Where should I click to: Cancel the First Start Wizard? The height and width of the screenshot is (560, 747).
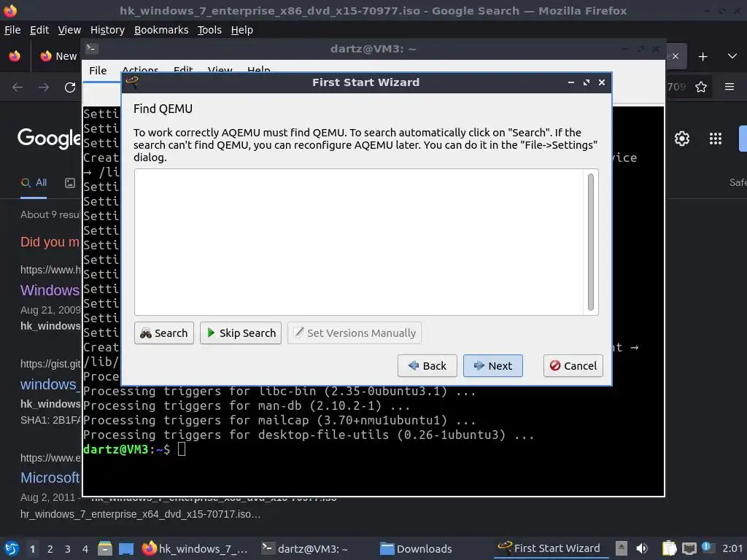[573, 366]
